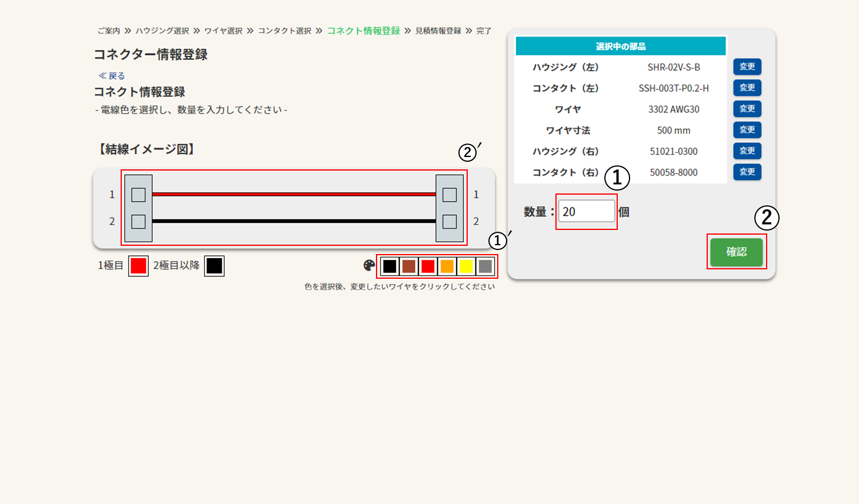The image size is (859, 504).
Task: Click the black wire in the diagram
Action: [294, 221]
